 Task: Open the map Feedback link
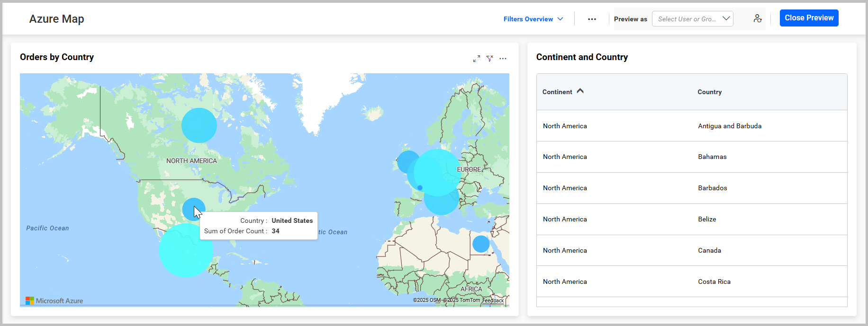pyautogui.click(x=493, y=300)
